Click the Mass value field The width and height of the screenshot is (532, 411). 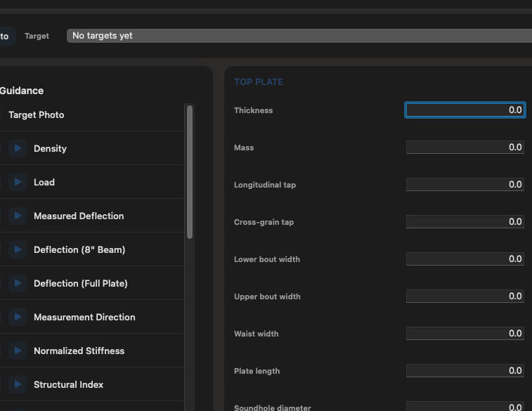click(465, 147)
